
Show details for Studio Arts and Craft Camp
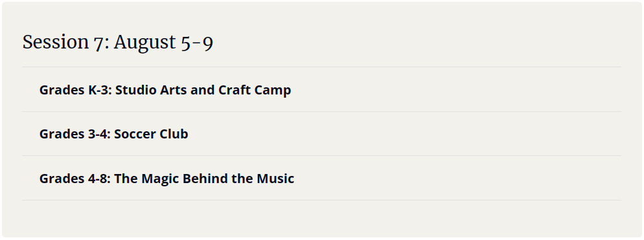(x=321, y=89)
